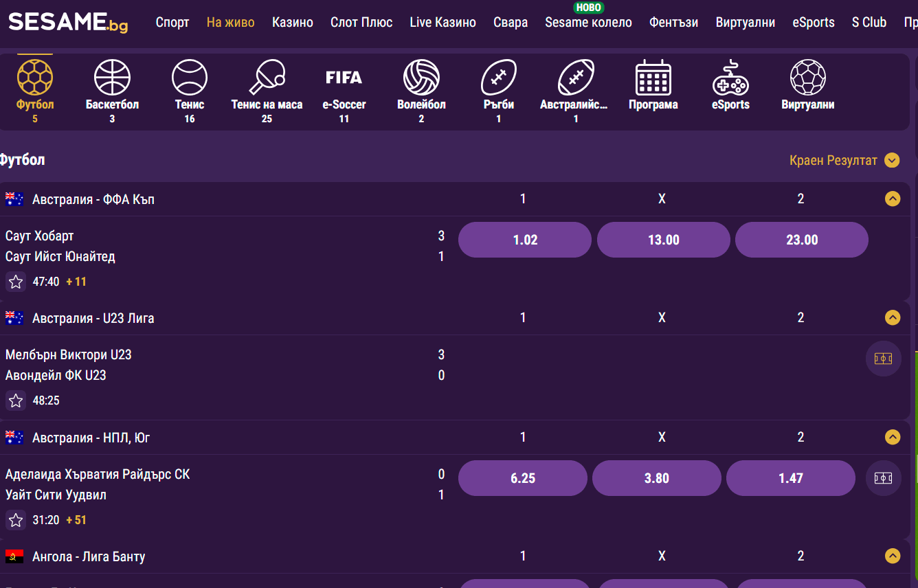Screen dimensions: 918x588
Task: Open the Live Казино menu item
Action: pos(443,22)
